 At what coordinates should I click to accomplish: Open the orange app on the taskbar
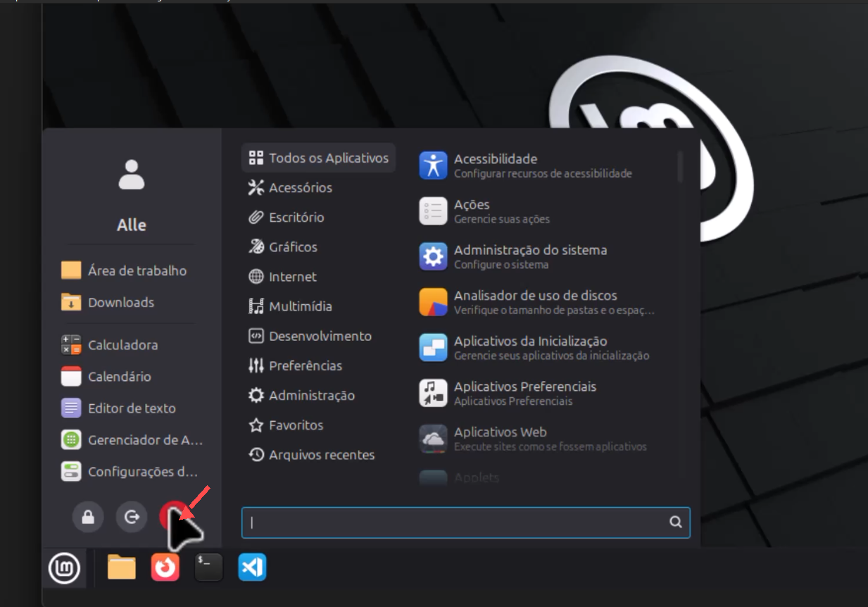point(165,568)
